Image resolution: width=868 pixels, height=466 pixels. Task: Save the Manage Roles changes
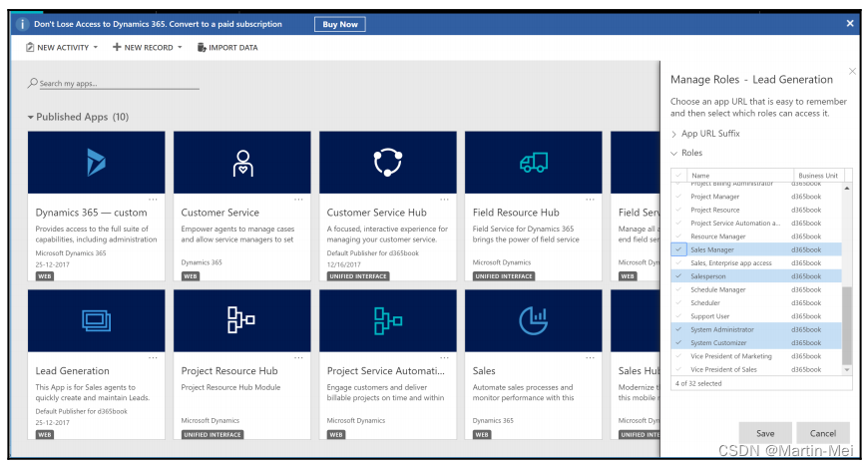point(765,433)
